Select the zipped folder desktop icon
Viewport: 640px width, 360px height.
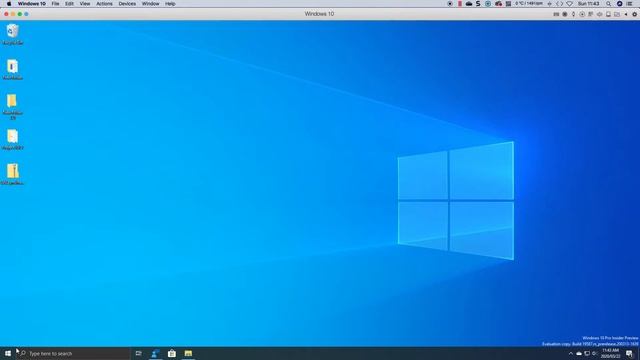click(12, 174)
